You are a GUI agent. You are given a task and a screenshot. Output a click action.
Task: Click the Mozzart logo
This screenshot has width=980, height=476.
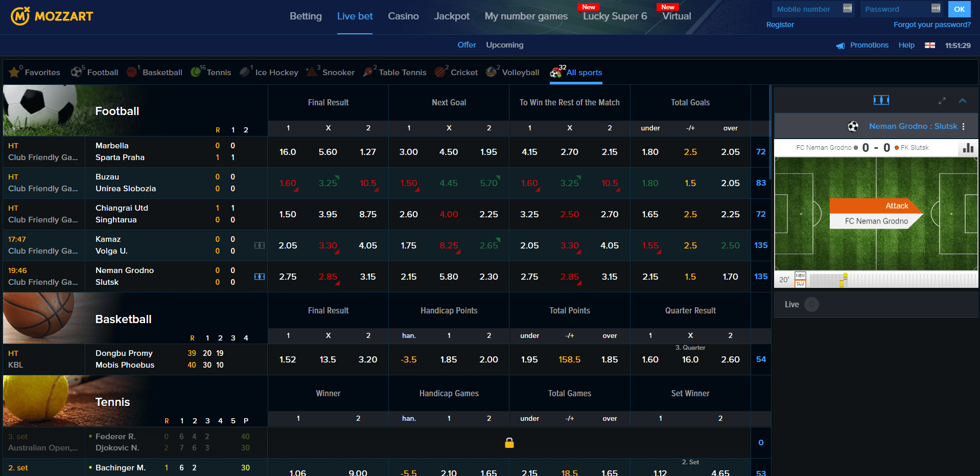pos(52,16)
